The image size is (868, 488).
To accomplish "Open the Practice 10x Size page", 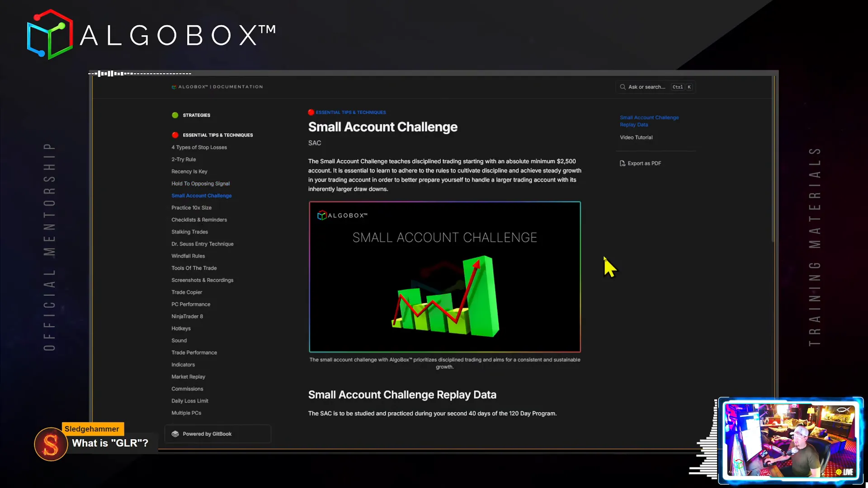I will pos(191,208).
